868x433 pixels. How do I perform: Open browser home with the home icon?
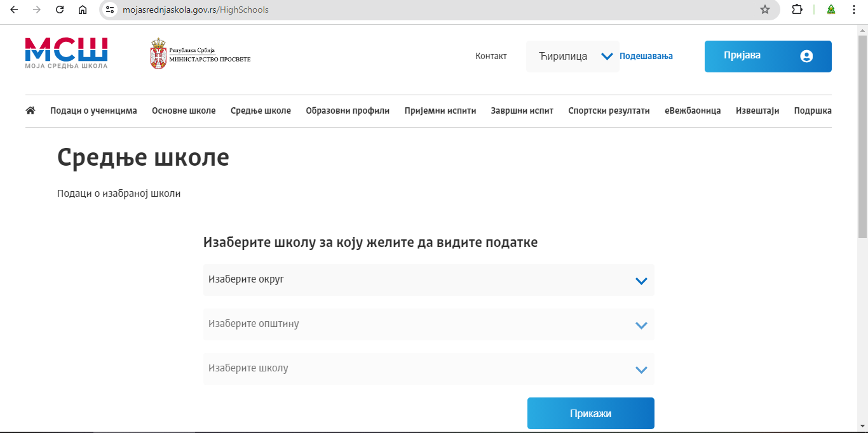(82, 10)
